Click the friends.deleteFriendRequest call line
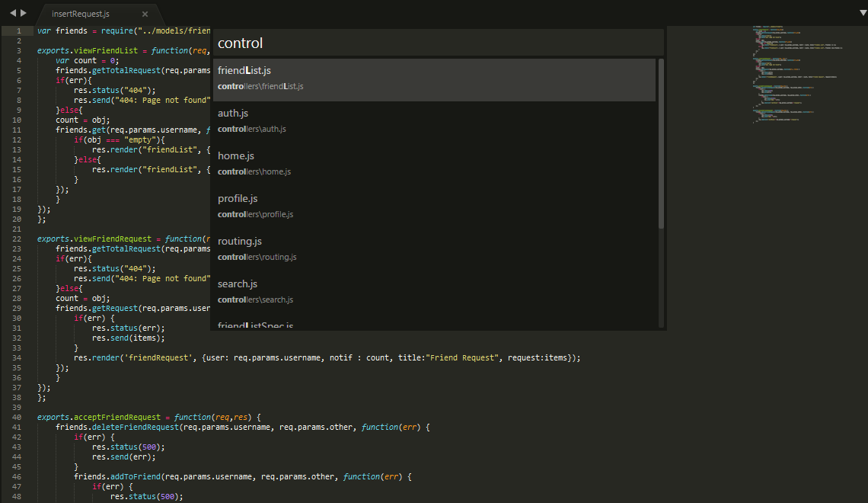The height and width of the screenshot is (503, 868). coord(242,427)
